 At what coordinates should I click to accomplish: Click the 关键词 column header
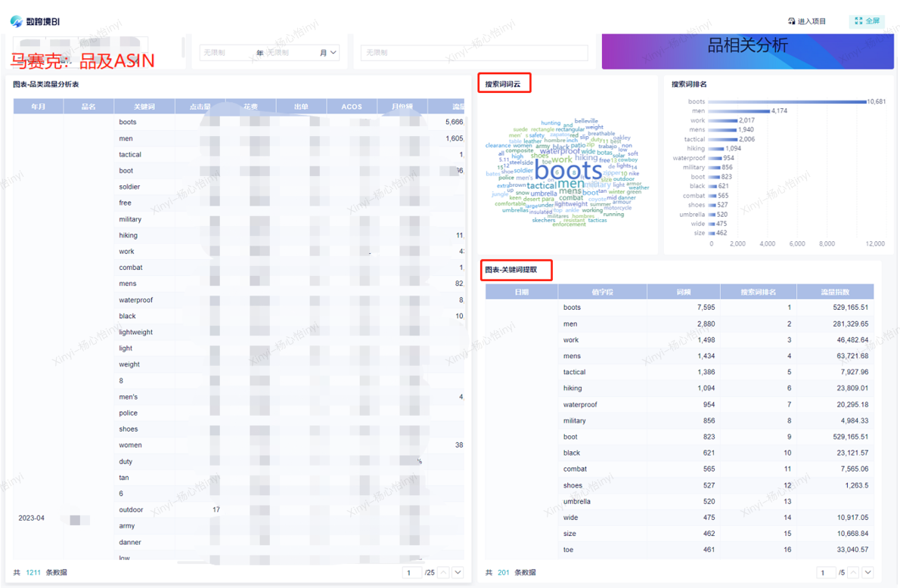pos(144,107)
